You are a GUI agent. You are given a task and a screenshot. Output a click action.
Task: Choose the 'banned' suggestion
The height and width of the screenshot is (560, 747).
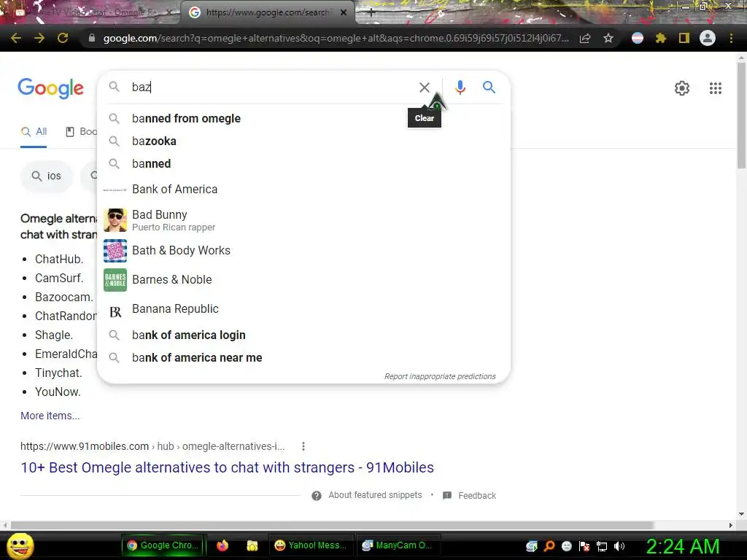click(303, 163)
